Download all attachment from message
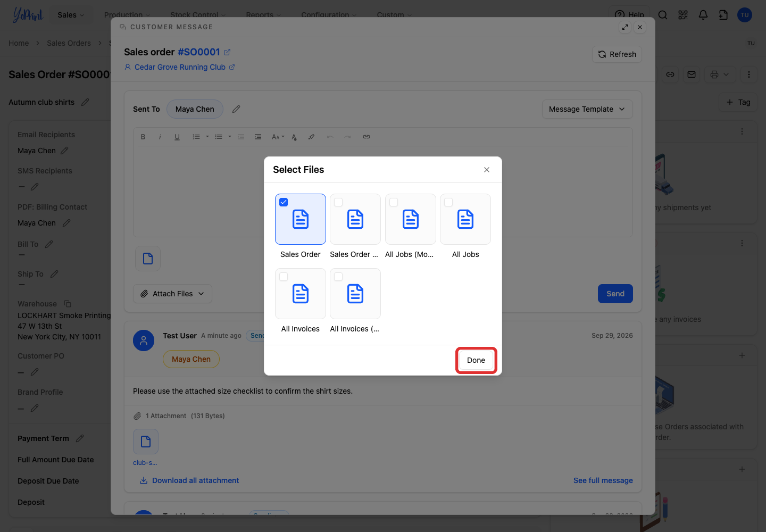The image size is (766, 532). 189,480
